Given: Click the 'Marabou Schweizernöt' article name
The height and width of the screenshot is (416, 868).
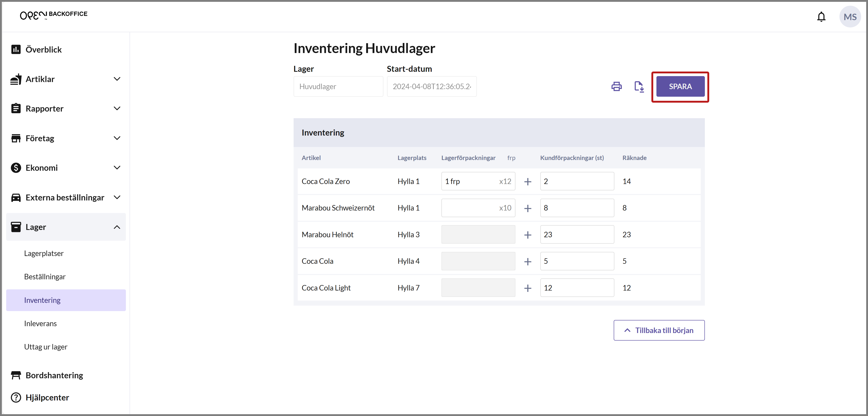Looking at the screenshot, I should click(338, 208).
